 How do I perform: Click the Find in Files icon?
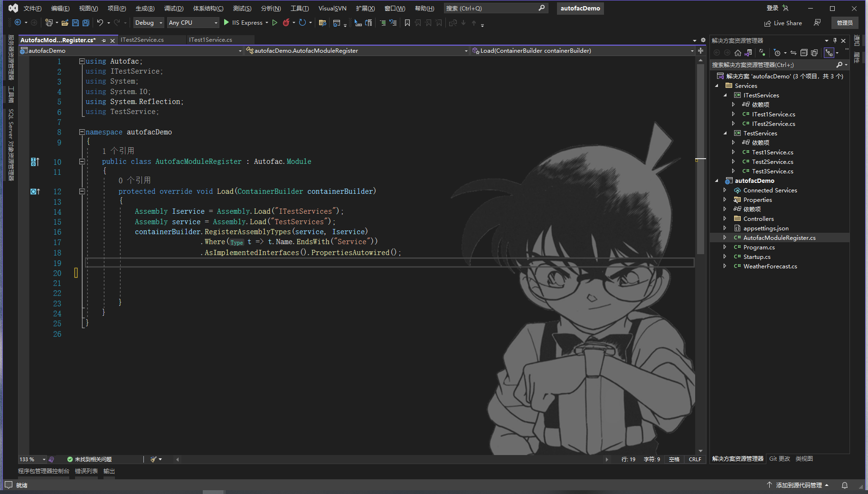[322, 22]
